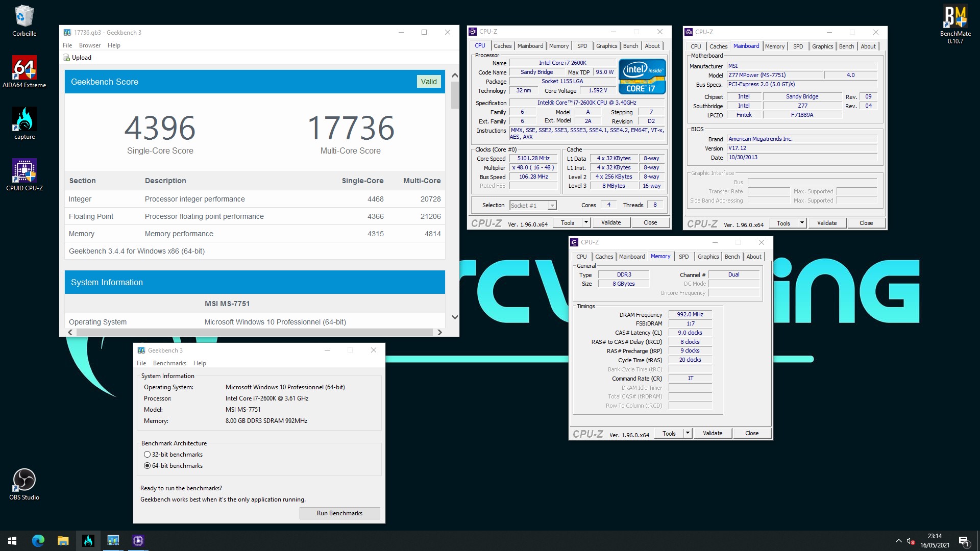980x551 pixels.
Task: Click the muted volume tray icon
Action: (x=911, y=541)
